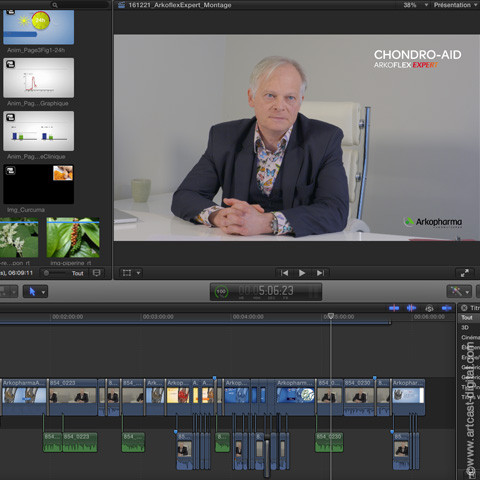Select the Arkopharm... clip with globe thumbnail
This screenshot has height=480, width=480.
[295, 397]
